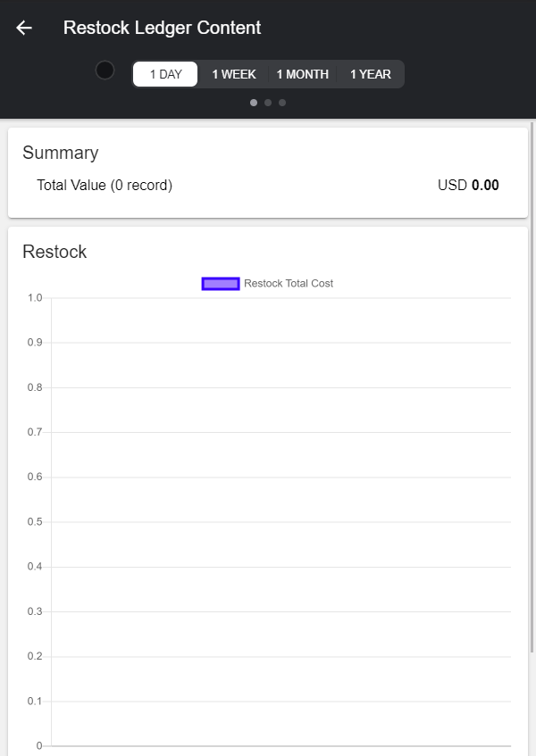Switch to the 1 WEEK range
536x756 pixels.
click(234, 74)
